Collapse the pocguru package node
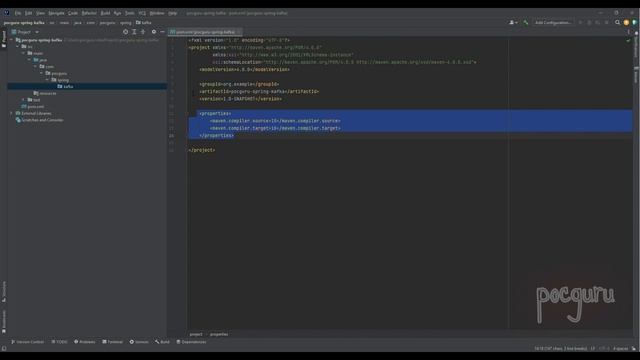Image resolution: width=640 pixels, height=360 pixels. tap(41, 73)
